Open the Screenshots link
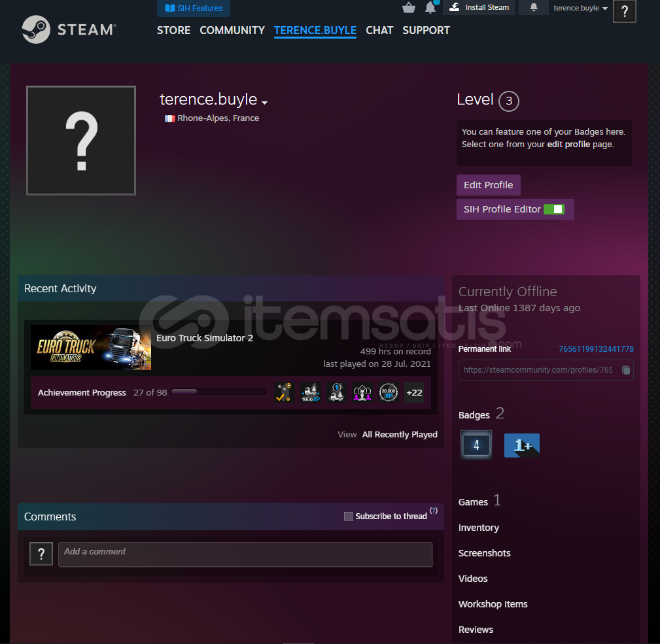The image size is (660, 644). click(x=485, y=553)
